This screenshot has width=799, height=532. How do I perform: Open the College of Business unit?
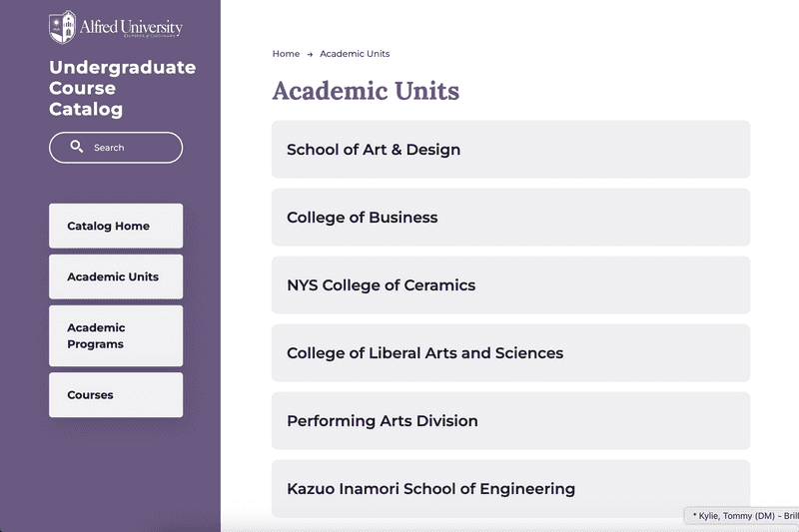pos(510,218)
